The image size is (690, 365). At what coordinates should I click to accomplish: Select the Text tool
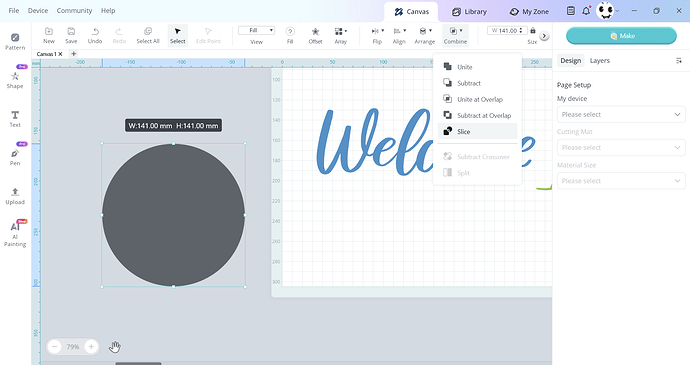tap(15, 119)
